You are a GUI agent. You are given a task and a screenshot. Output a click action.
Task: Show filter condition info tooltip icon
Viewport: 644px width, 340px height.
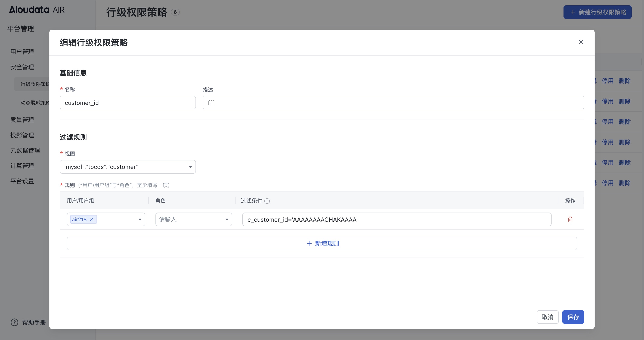267,201
